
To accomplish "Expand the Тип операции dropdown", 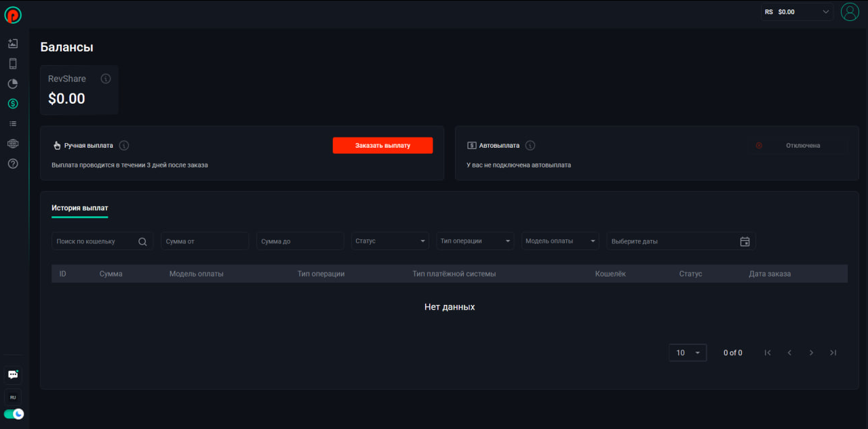I will pos(475,241).
